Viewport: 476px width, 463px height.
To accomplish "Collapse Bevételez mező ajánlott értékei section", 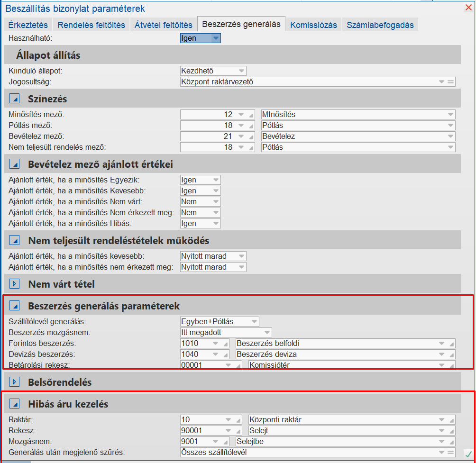I will (15, 164).
